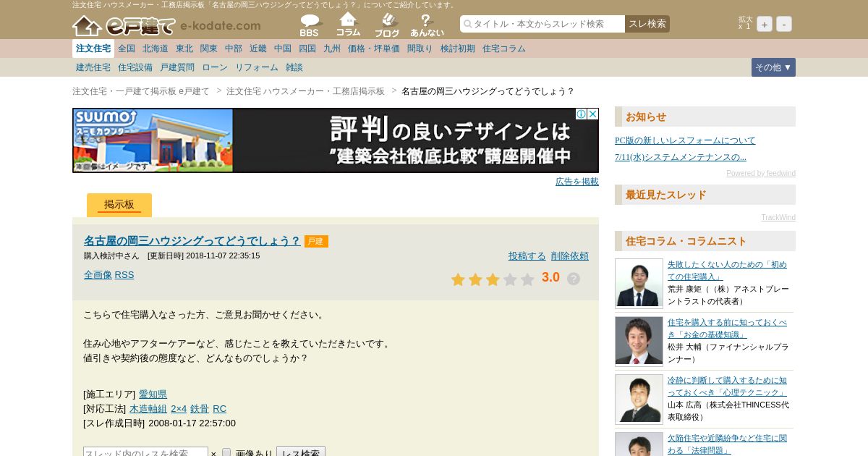Open the 住宅コラム menu item

tap(504, 48)
